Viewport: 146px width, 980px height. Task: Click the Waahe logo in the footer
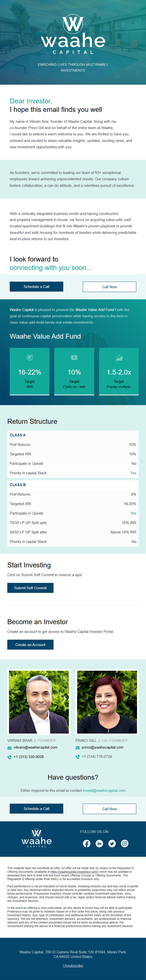[37, 838]
